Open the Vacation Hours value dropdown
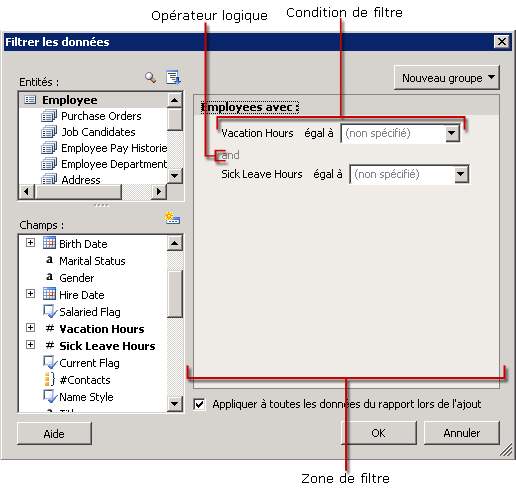This screenshot has height=490, width=516. tap(452, 133)
